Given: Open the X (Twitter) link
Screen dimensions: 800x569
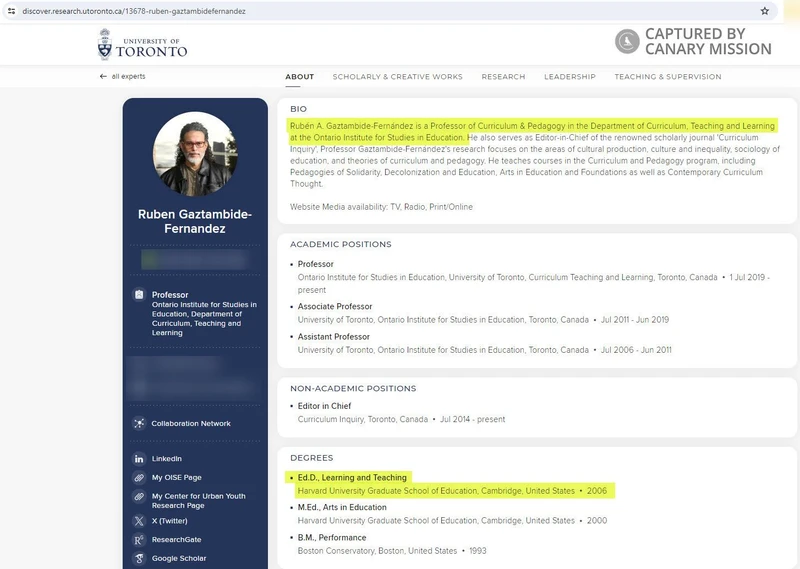Looking at the screenshot, I should (x=169, y=521).
